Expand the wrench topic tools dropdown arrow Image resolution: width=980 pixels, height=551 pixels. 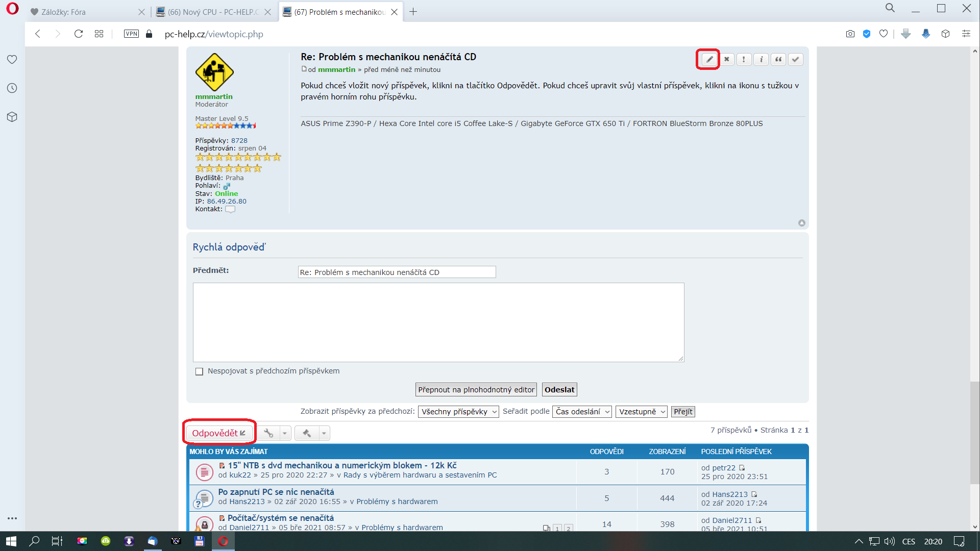[285, 433]
